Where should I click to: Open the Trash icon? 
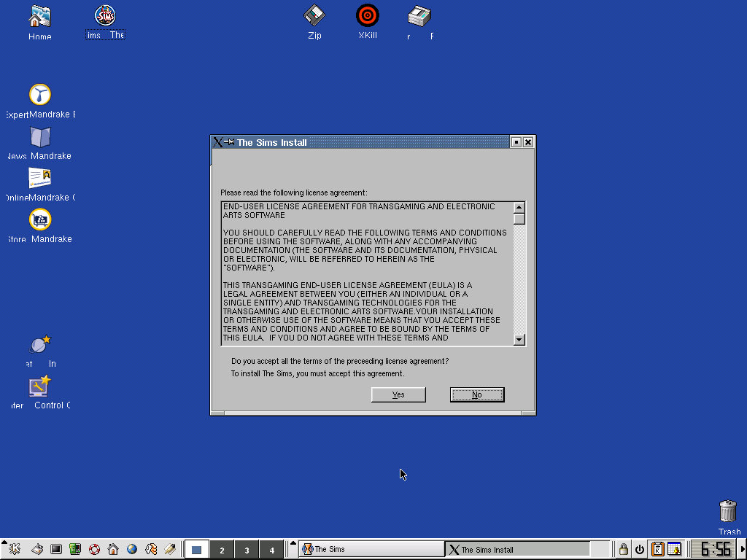(727, 510)
